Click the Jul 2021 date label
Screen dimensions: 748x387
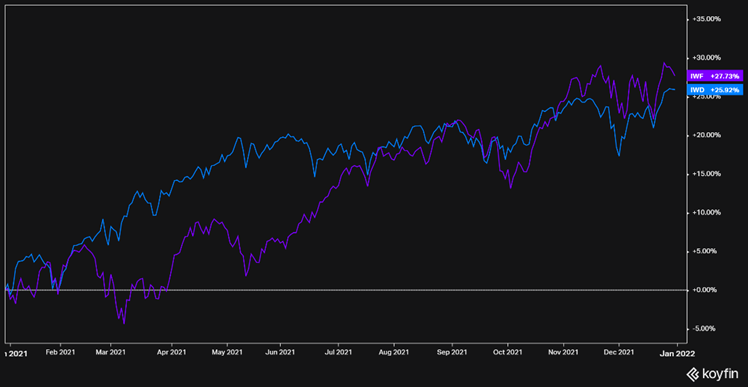(x=338, y=353)
